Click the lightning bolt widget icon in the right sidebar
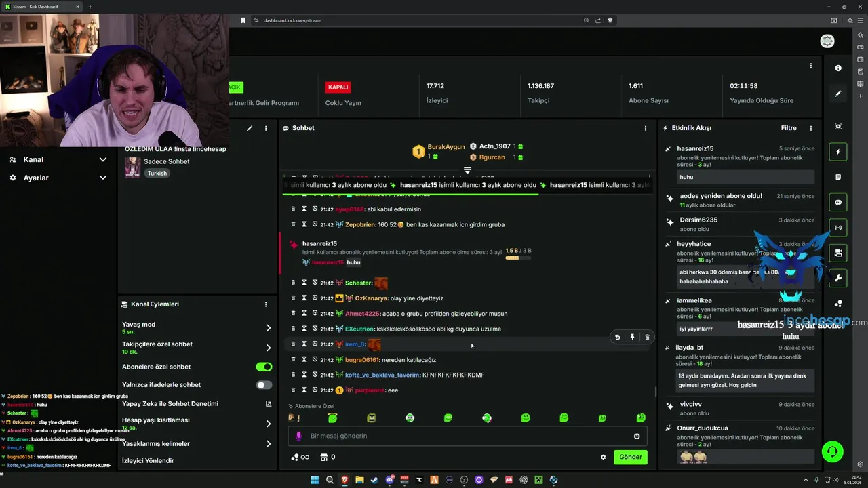 click(x=838, y=152)
